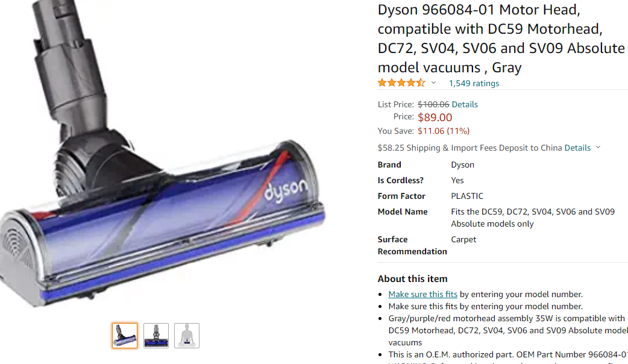Click the star rating icons
Screen dimensions: 628x364
[x=401, y=83]
